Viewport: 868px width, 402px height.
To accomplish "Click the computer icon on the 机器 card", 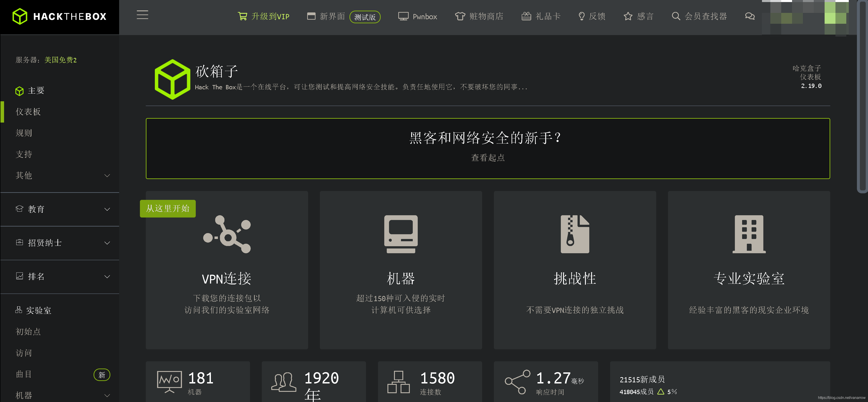I will [401, 234].
